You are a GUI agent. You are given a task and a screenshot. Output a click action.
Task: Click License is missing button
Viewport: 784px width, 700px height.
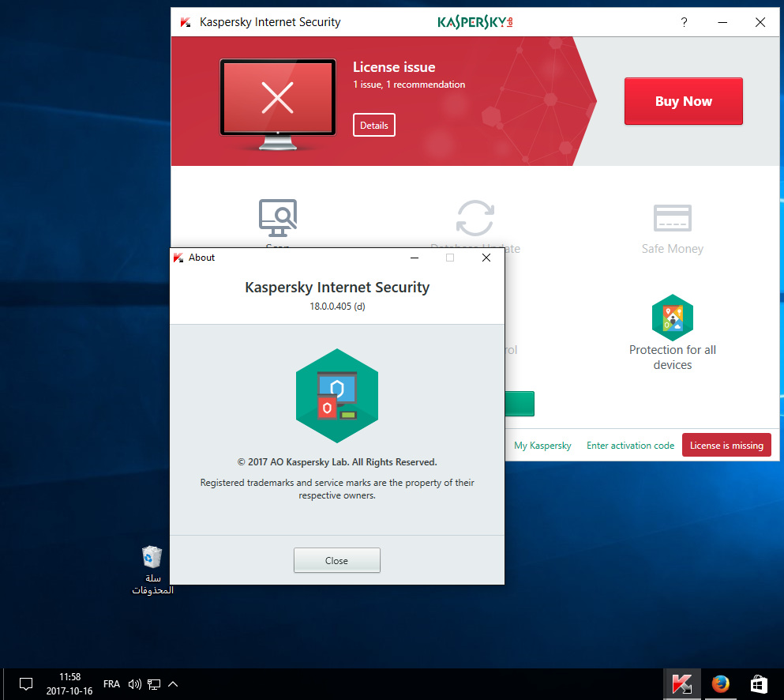(726, 445)
